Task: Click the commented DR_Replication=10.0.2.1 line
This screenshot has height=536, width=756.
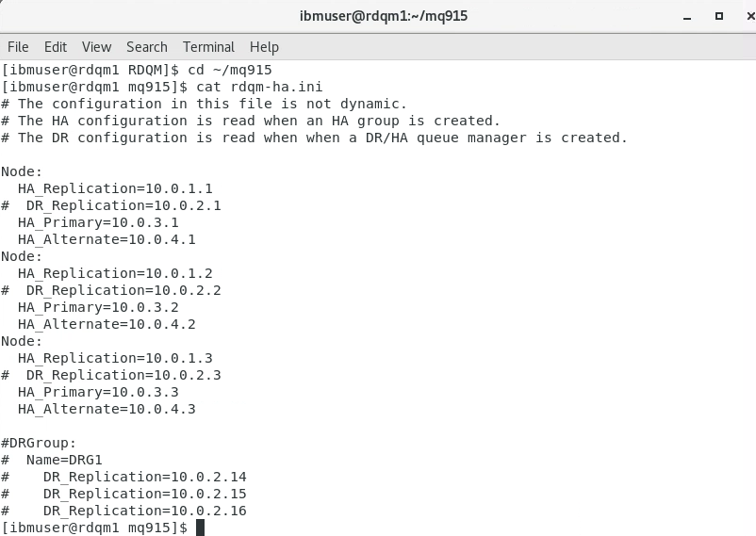Action: (x=111, y=205)
